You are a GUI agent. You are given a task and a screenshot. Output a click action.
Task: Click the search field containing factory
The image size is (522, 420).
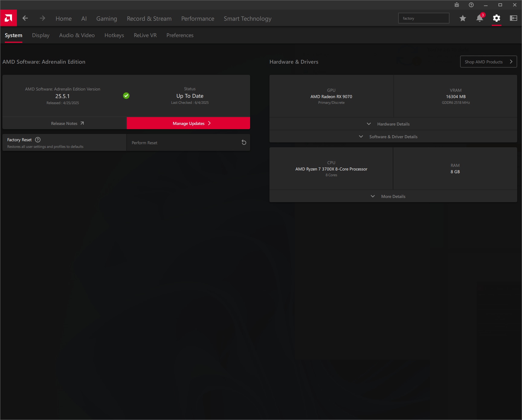pos(424,18)
